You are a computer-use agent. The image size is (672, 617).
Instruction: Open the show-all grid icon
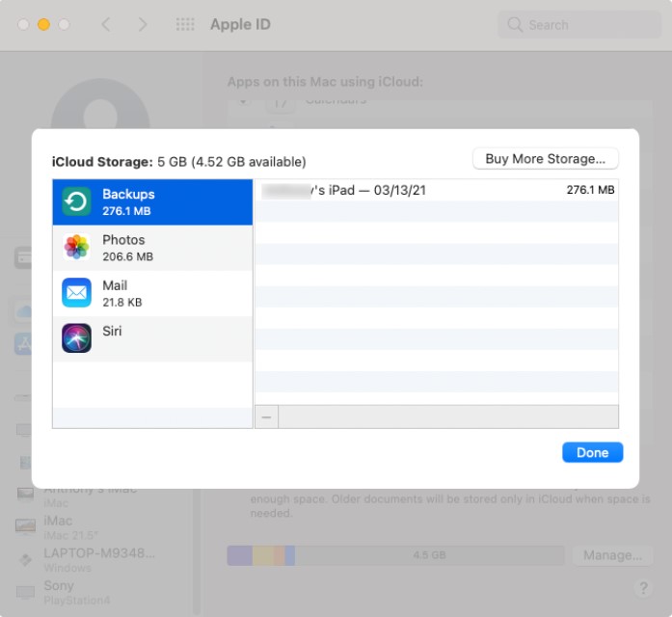click(x=185, y=24)
